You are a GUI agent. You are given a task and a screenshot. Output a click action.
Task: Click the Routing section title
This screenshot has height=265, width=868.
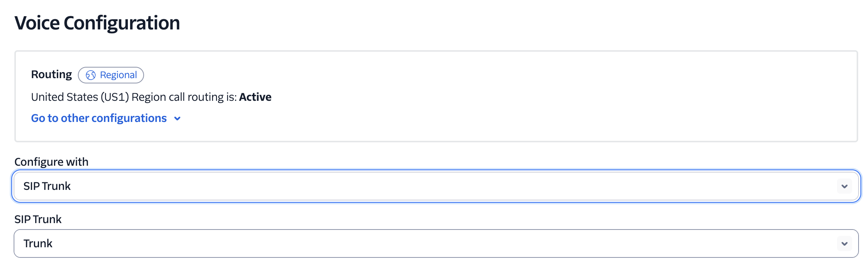51,74
